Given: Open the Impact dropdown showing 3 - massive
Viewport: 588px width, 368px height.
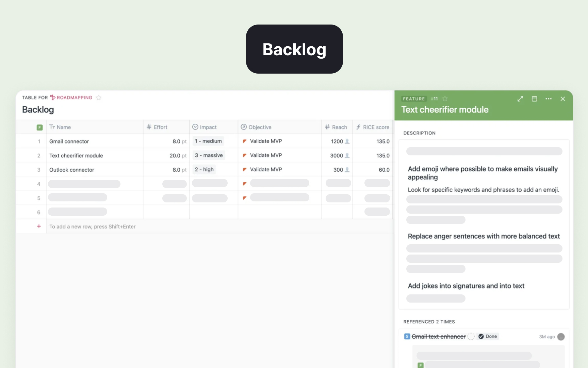Looking at the screenshot, I should pyautogui.click(x=208, y=155).
